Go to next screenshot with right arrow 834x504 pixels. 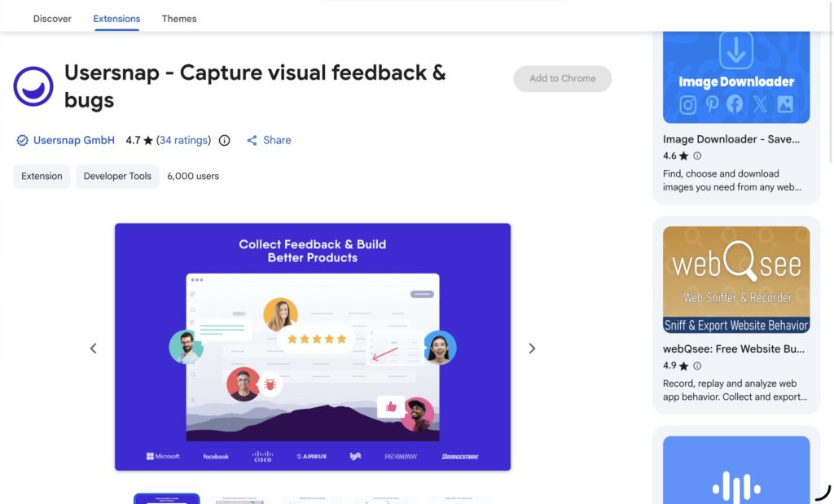click(x=532, y=348)
